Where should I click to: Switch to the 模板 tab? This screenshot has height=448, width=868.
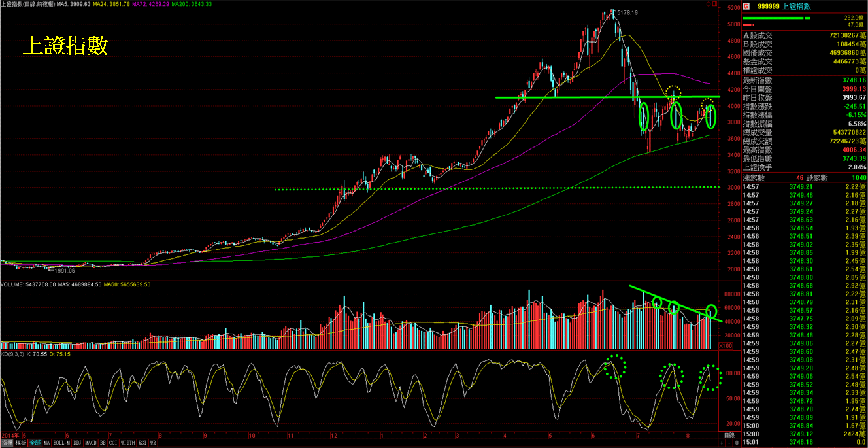pos(21,443)
